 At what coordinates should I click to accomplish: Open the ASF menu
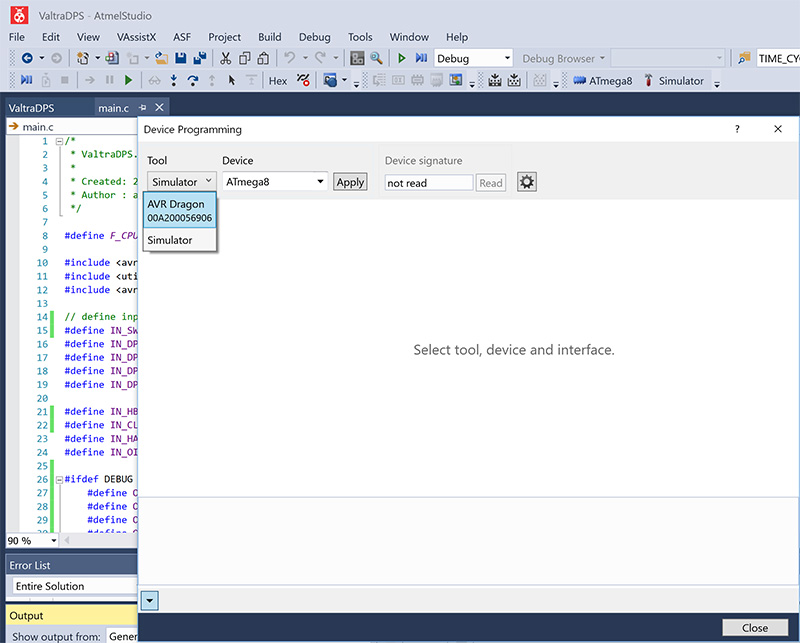pyautogui.click(x=182, y=37)
